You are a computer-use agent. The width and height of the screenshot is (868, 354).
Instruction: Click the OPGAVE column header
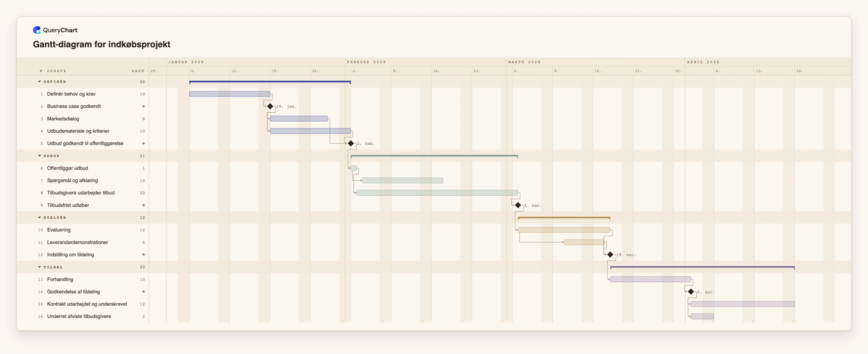click(x=57, y=71)
